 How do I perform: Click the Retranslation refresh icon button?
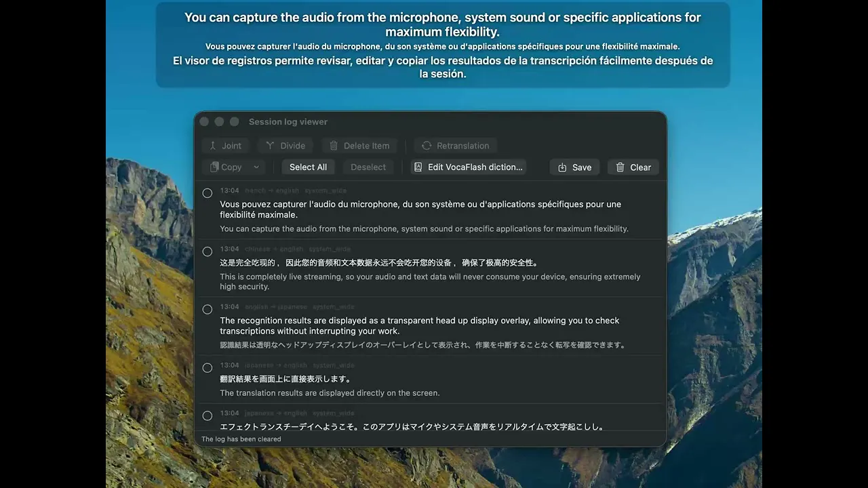point(455,146)
